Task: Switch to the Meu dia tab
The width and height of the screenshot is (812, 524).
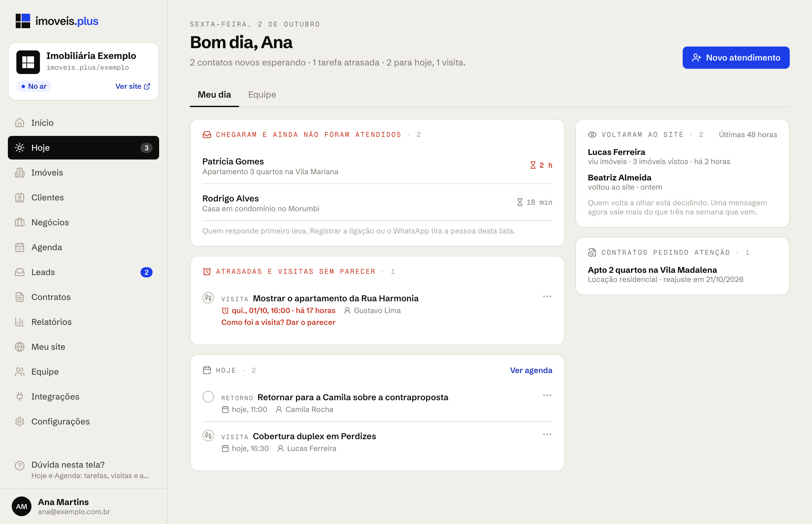Action: pos(214,95)
